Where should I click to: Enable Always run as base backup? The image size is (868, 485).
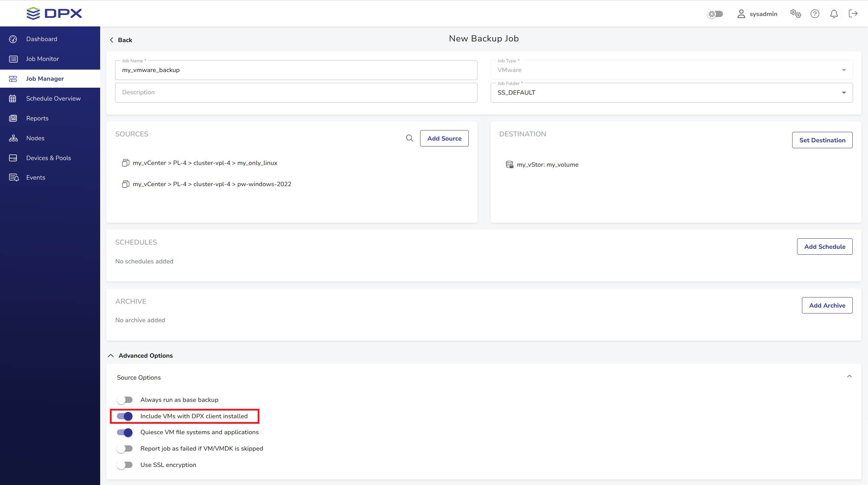pos(125,400)
